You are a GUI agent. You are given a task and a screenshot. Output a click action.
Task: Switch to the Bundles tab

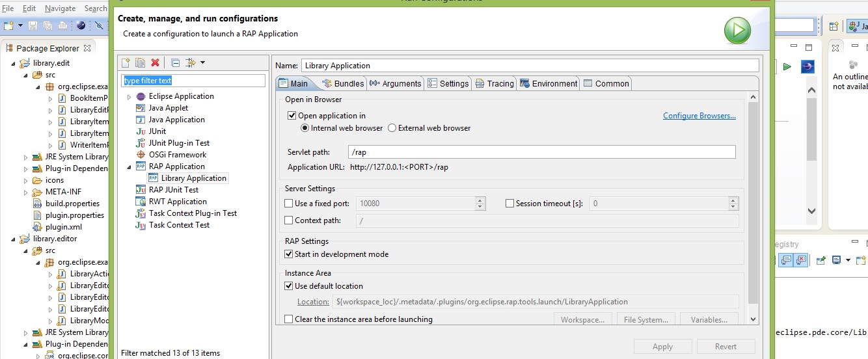coord(342,83)
